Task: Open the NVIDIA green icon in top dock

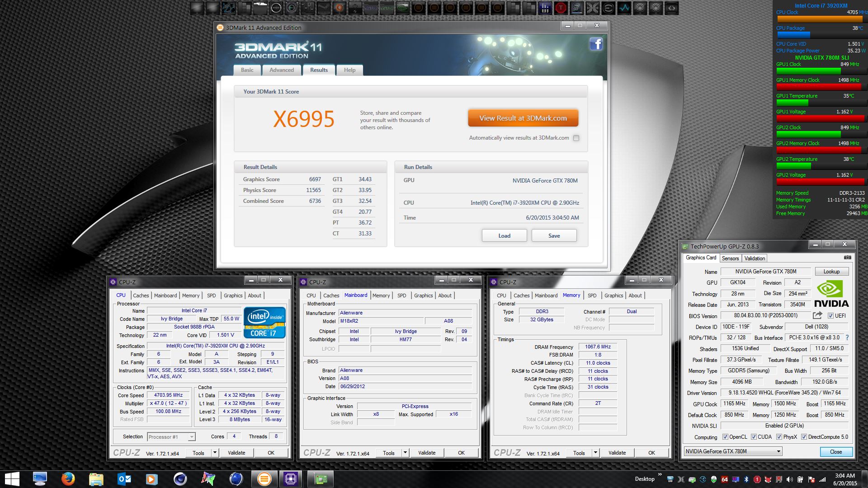Action: (x=402, y=8)
